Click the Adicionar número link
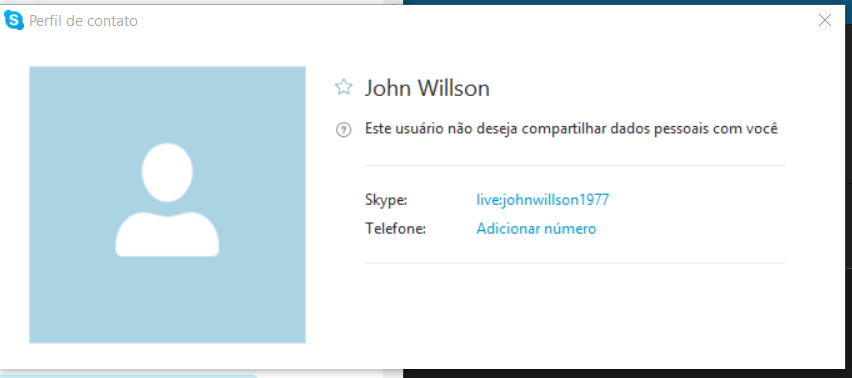This screenshot has width=852, height=378. 536,229
